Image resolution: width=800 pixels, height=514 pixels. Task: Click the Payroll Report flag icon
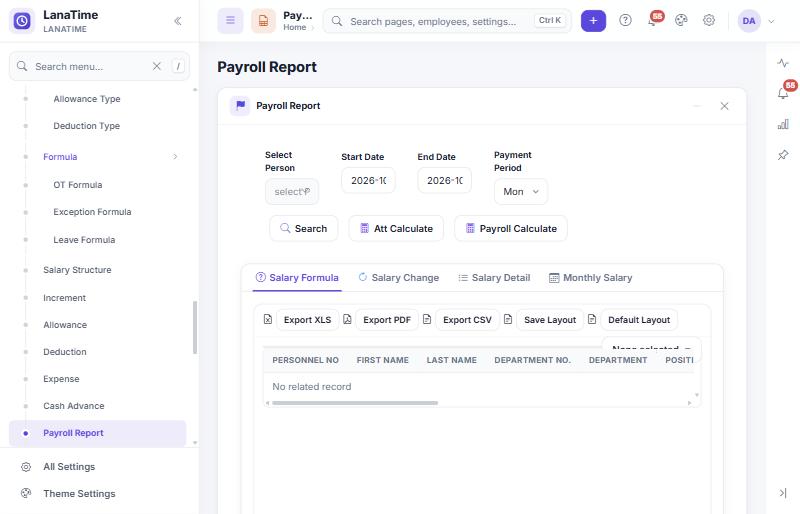coord(240,106)
